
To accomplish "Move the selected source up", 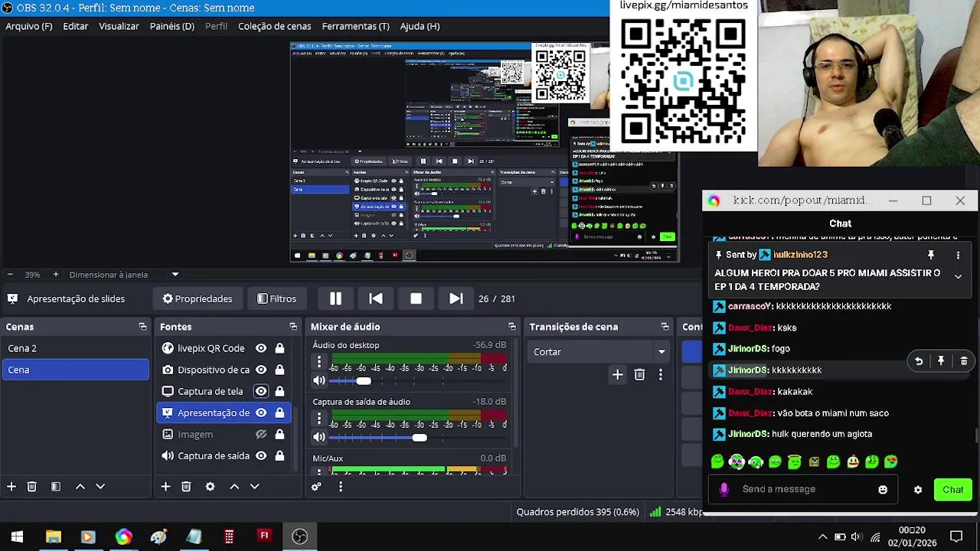I will [234, 487].
